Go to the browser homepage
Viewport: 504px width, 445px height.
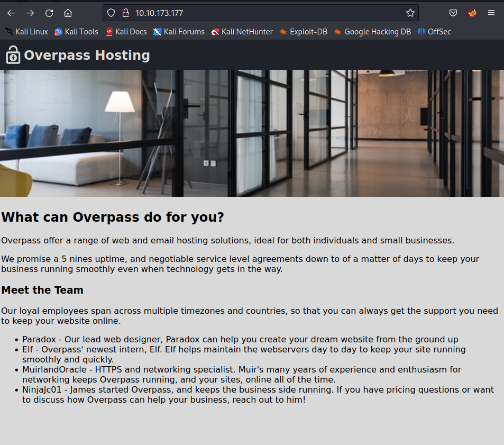click(68, 13)
